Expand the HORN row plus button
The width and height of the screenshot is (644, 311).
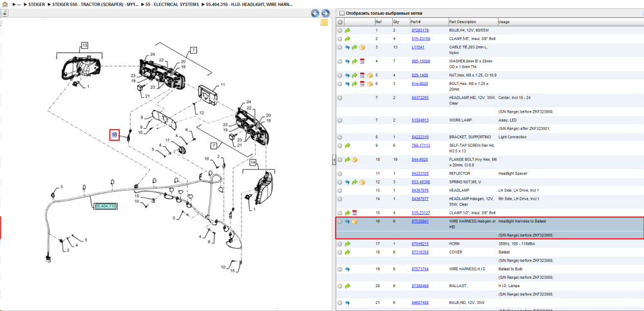pos(340,244)
